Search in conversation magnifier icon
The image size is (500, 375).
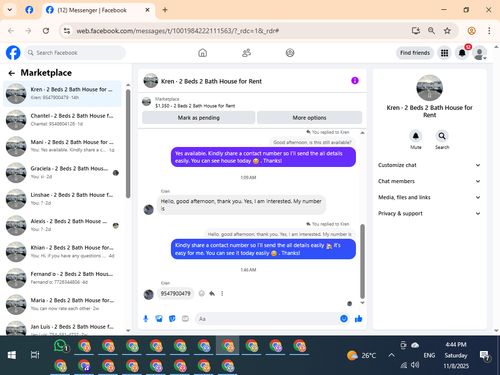(442, 136)
